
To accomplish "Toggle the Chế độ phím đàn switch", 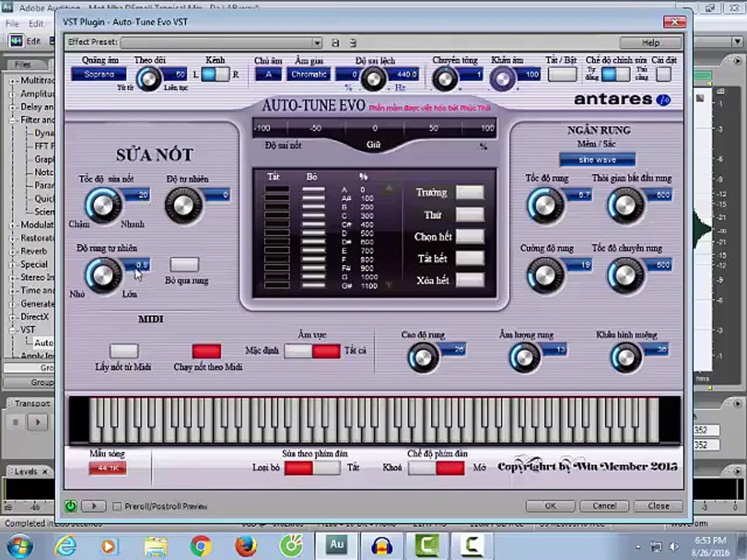I will (436, 467).
